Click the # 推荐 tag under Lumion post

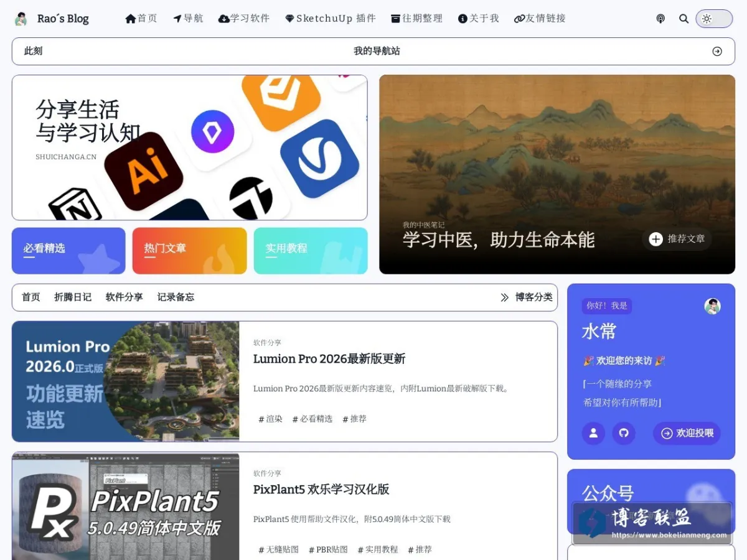(355, 419)
